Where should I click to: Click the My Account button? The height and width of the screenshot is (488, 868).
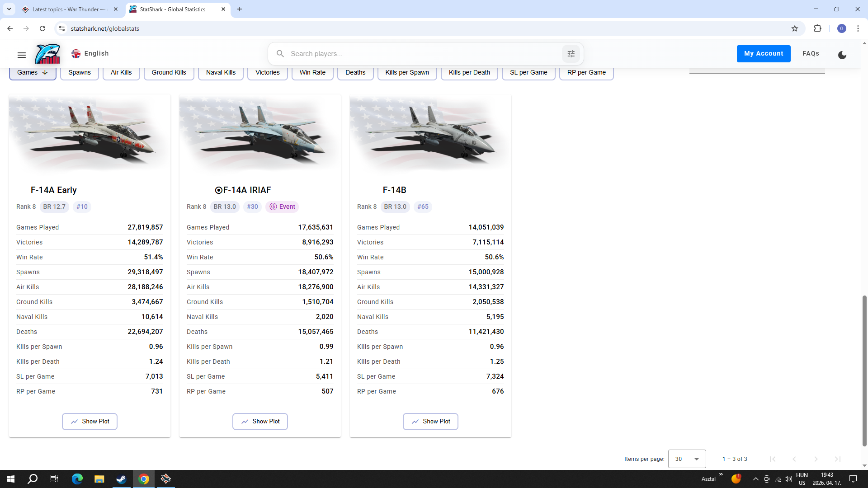tap(763, 53)
